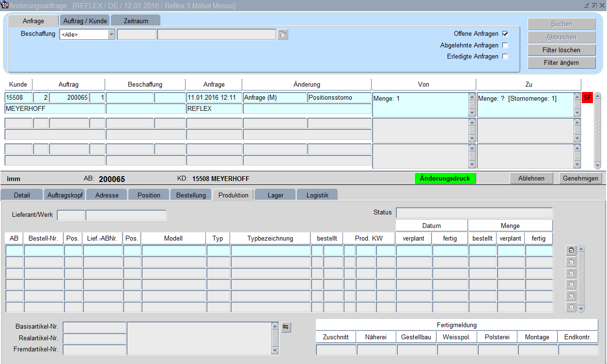607x364 pixels.
Task: Click the down arrow of the request list scrollbar
Action: (597, 166)
